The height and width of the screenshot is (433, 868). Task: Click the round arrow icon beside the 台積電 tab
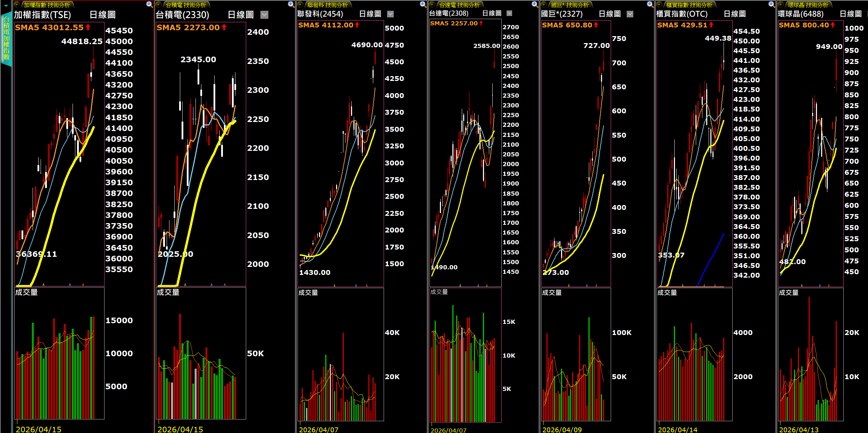[x=158, y=5]
